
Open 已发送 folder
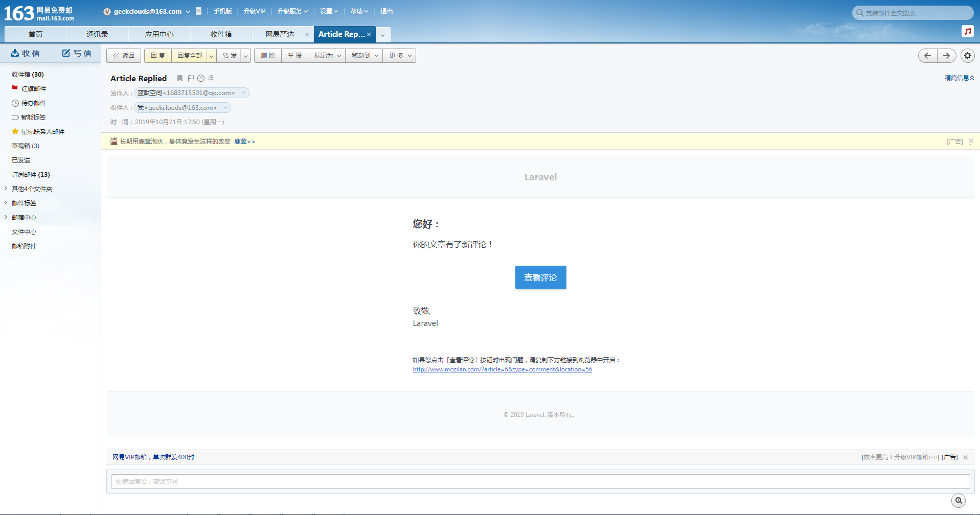point(21,160)
